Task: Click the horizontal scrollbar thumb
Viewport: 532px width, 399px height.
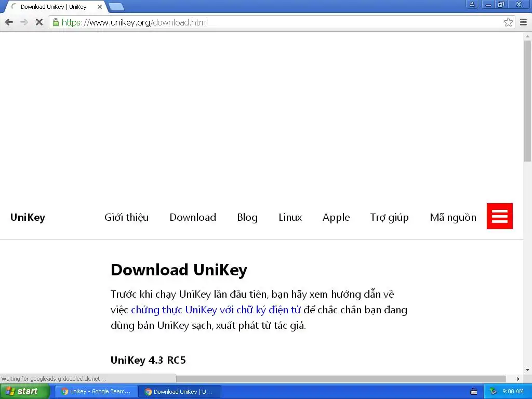Action: point(341,379)
